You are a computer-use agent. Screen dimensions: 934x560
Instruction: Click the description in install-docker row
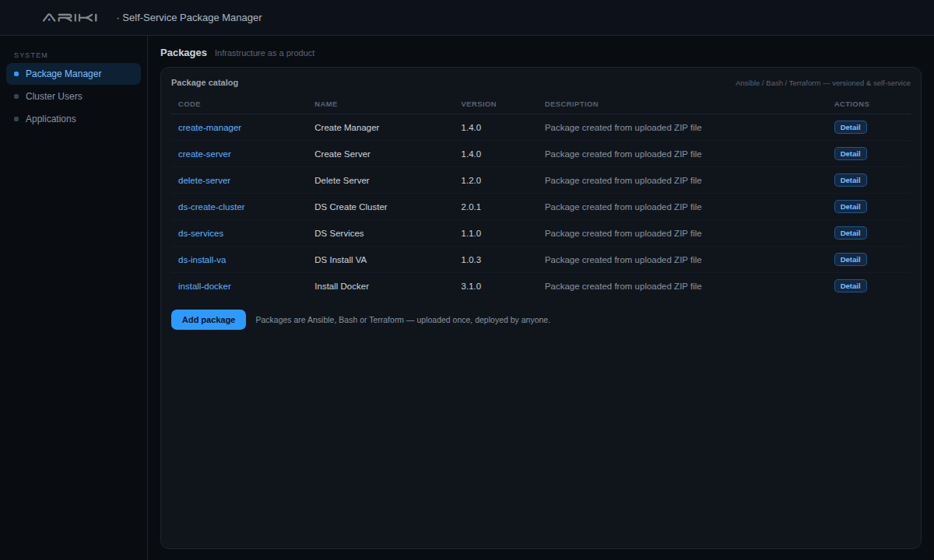tap(623, 286)
